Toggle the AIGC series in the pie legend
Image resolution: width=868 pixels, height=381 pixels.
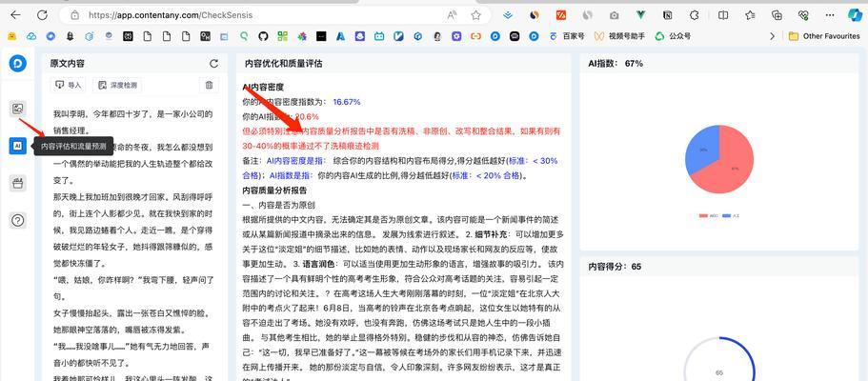point(708,215)
